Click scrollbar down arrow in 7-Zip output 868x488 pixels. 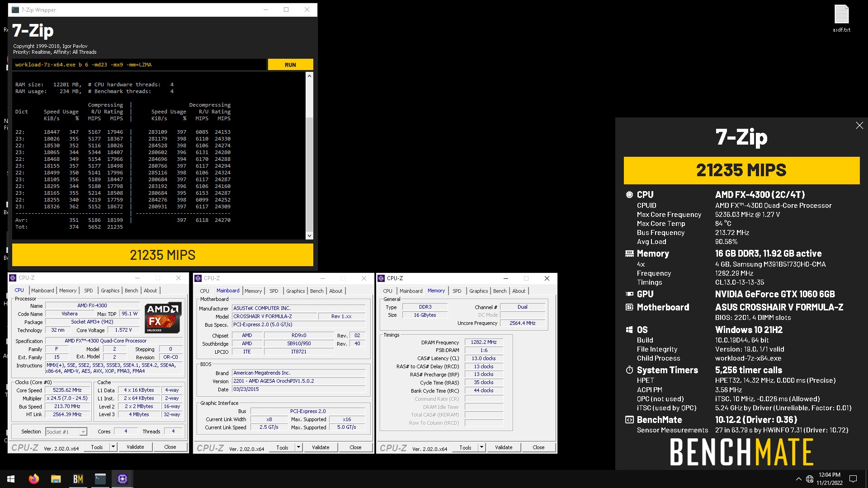tap(309, 235)
